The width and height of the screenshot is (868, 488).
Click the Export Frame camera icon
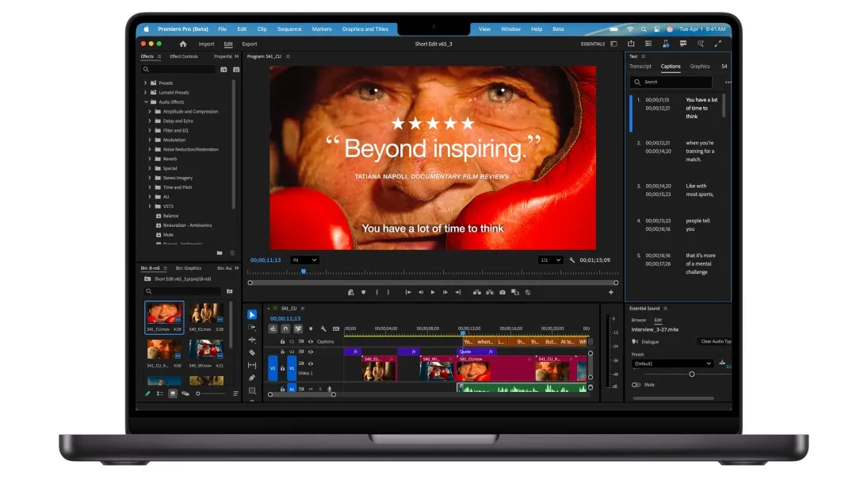click(x=503, y=292)
